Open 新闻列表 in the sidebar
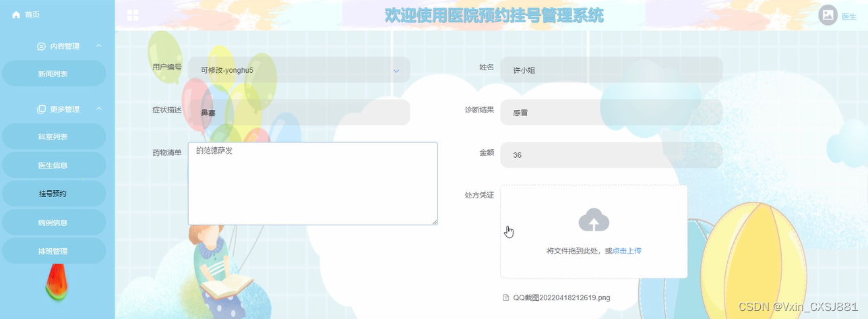Viewport: 868px width, 319px height. click(53, 74)
